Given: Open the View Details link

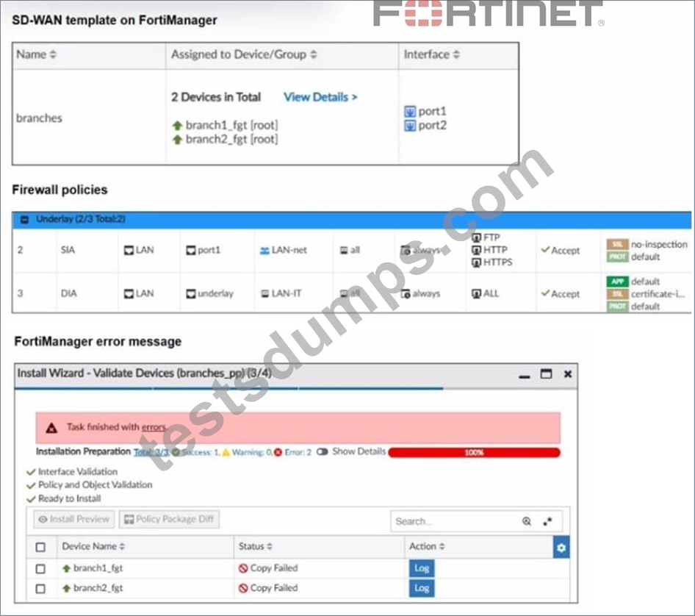Looking at the screenshot, I should pyautogui.click(x=320, y=97).
